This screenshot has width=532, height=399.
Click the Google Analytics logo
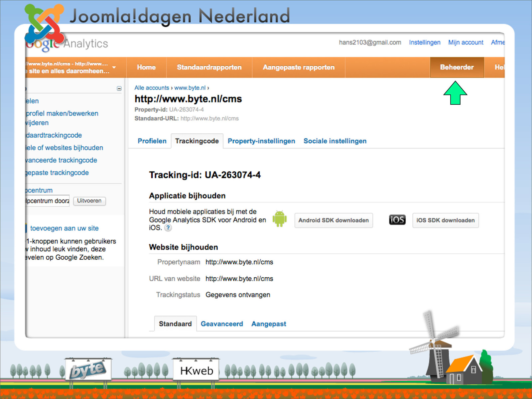pos(66,44)
